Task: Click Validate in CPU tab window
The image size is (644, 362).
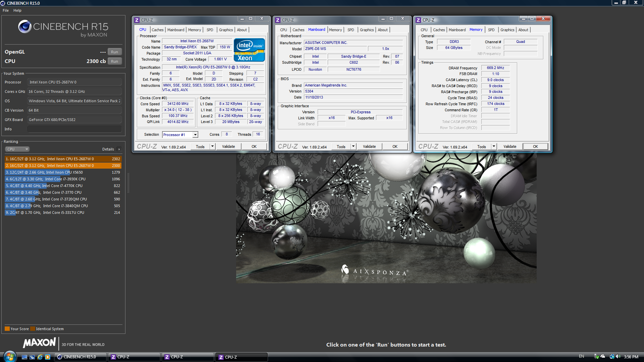Action: (228, 146)
